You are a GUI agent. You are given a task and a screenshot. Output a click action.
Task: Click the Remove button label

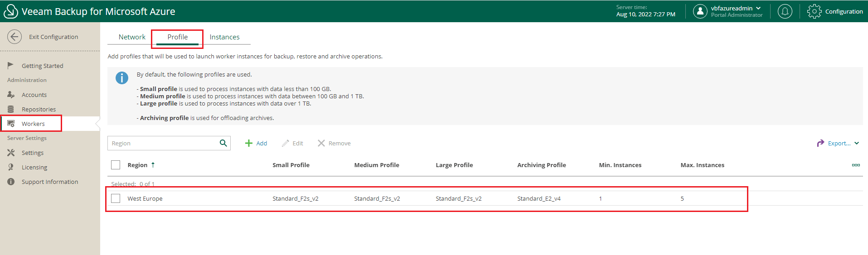tap(339, 143)
